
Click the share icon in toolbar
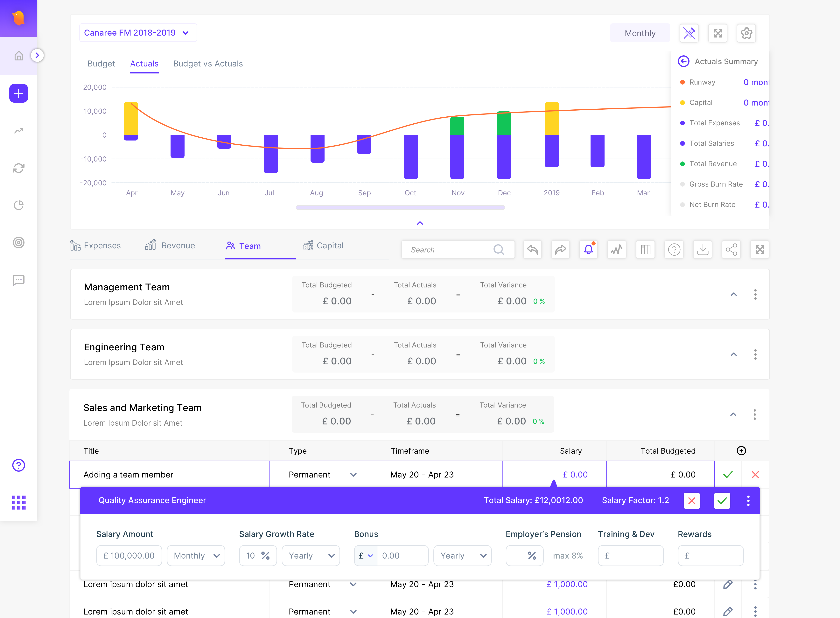731,250
